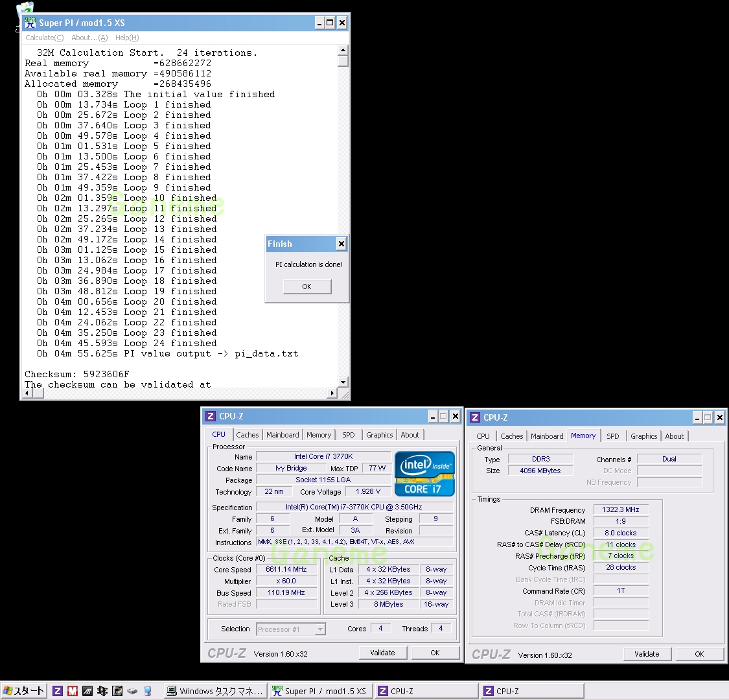Switch to the second CPU-Z taskbar button
Screen dimensions: 729x700
tap(533, 691)
